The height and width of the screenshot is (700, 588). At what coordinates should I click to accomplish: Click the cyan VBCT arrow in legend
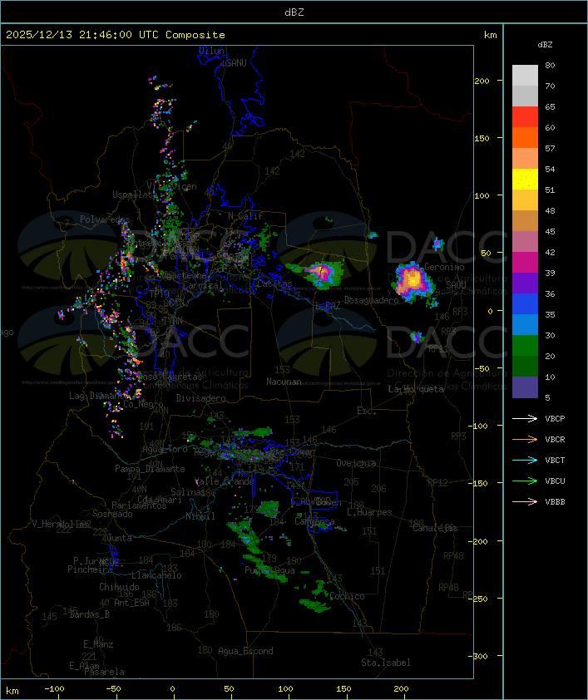525,460
